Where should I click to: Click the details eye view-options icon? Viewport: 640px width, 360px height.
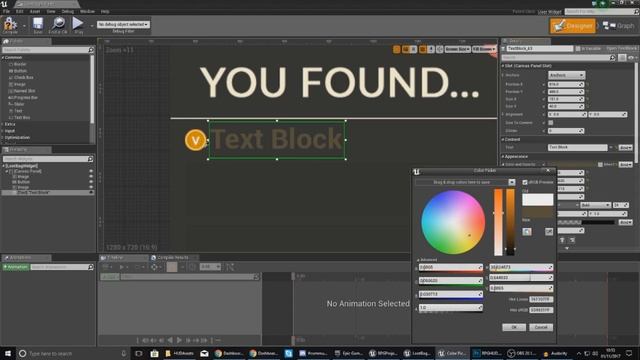[x=631, y=58]
